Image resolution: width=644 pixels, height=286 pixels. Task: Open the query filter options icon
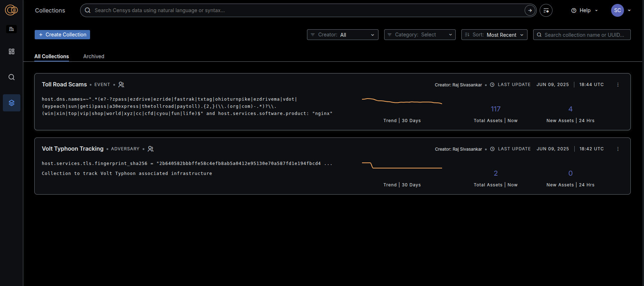coord(546,10)
